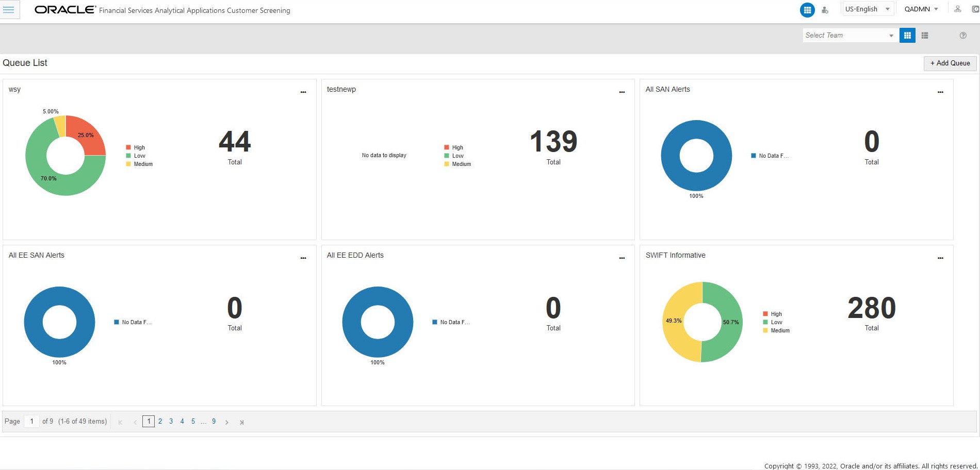Click the admin user icon beside the grid icon
980x470 pixels.
click(825, 10)
